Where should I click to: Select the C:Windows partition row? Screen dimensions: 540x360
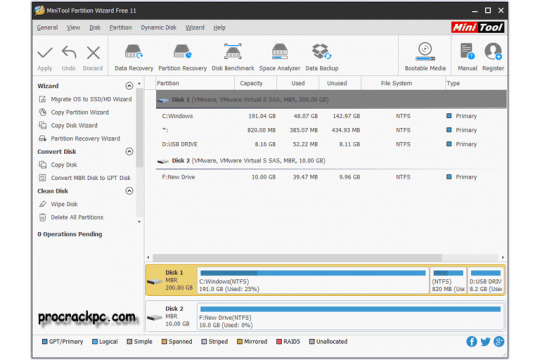pyautogui.click(x=331, y=116)
